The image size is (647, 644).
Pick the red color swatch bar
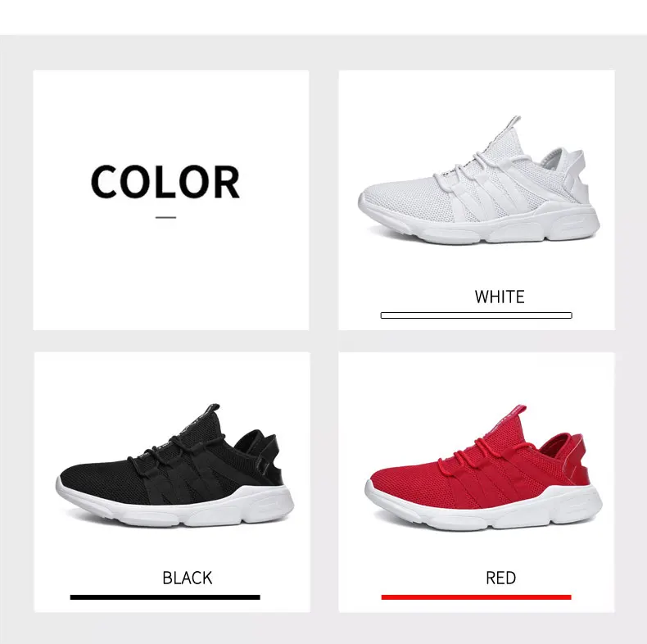pyautogui.click(x=476, y=597)
